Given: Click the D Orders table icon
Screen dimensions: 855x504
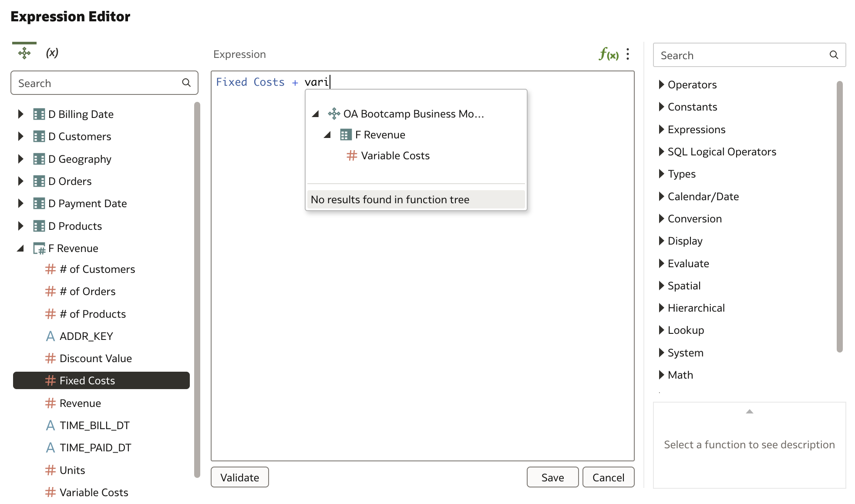Looking at the screenshot, I should (x=39, y=181).
